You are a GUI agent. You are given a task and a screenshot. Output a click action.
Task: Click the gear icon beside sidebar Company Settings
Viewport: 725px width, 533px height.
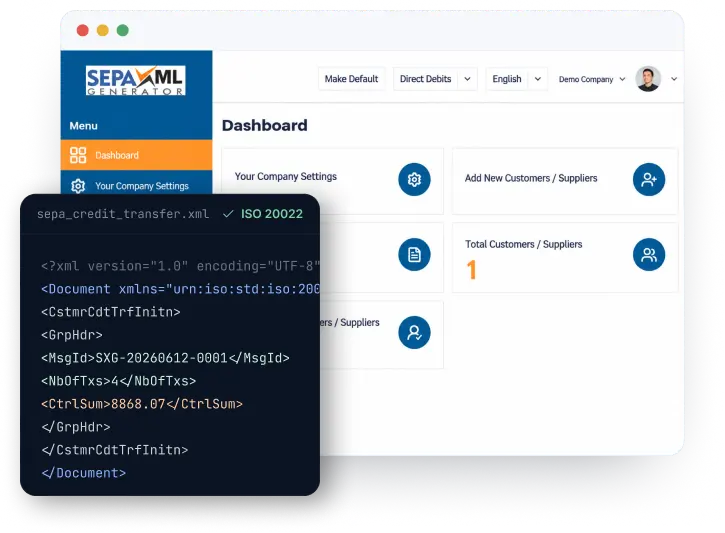(78, 186)
